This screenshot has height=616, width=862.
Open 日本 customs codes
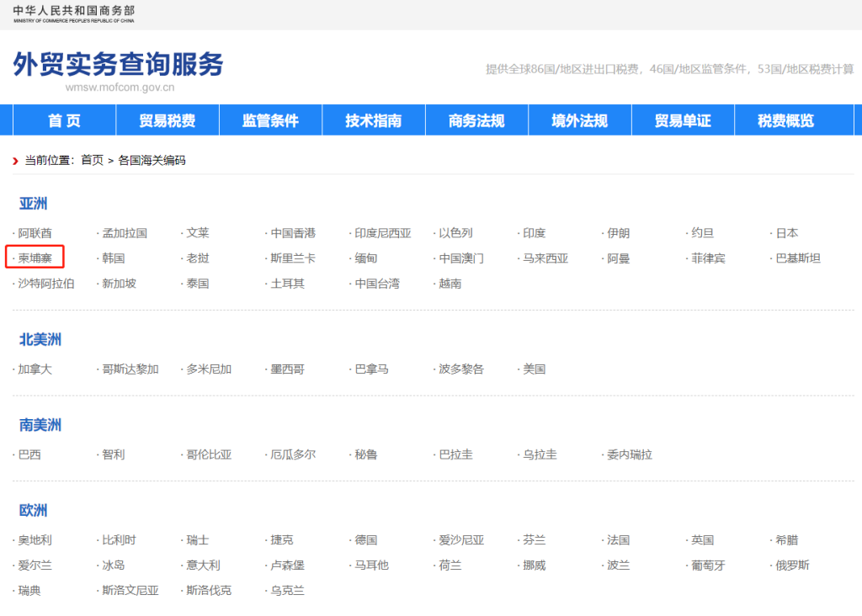click(787, 233)
